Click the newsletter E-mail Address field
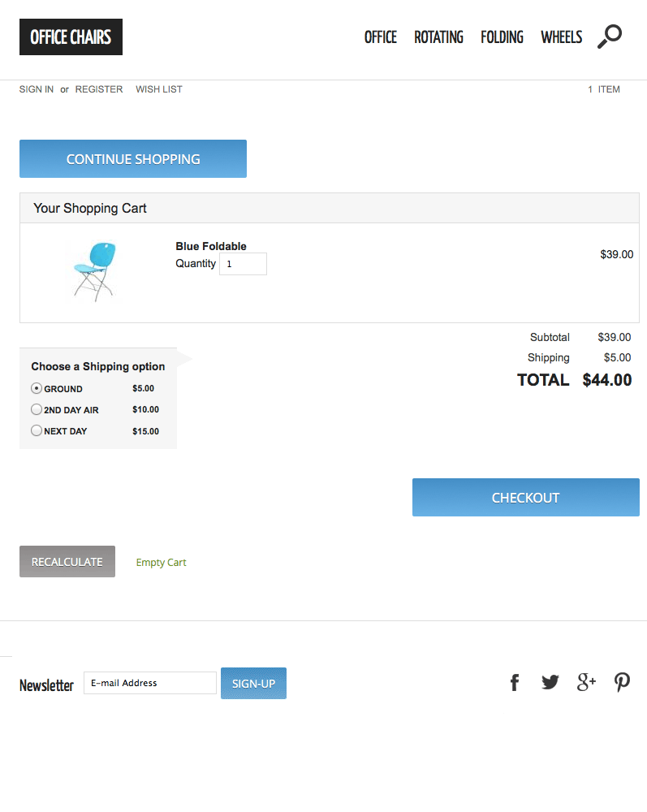Screen dimensions: 647x812 (x=150, y=683)
